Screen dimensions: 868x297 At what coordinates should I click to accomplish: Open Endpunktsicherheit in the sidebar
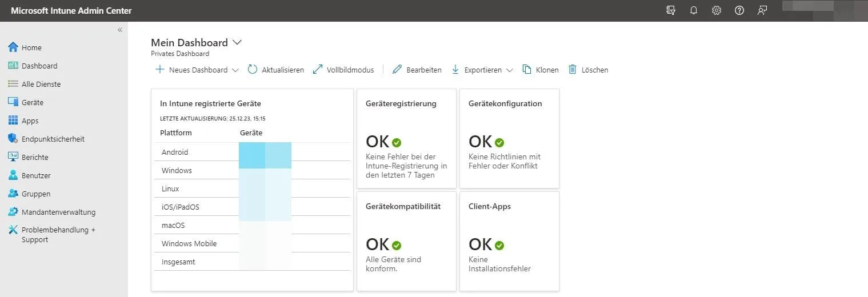[53, 139]
